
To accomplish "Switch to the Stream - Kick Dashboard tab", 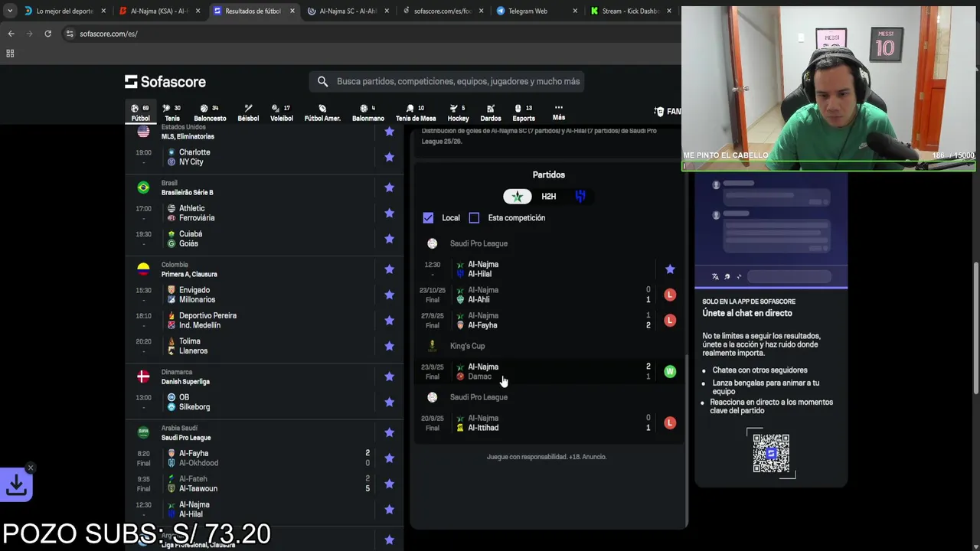I will (x=629, y=11).
